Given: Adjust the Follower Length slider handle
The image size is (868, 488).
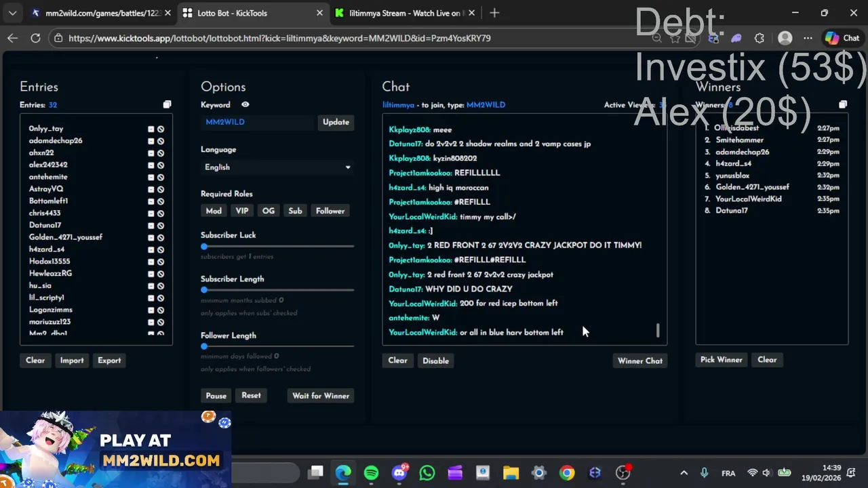Looking at the screenshot, I should click(204, 346).
